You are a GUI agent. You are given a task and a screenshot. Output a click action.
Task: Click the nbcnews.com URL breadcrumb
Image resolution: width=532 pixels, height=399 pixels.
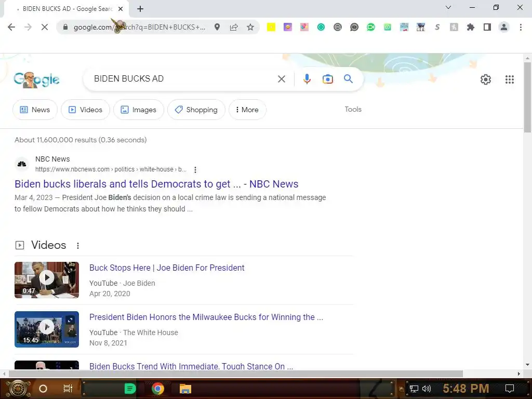point(111,169)
